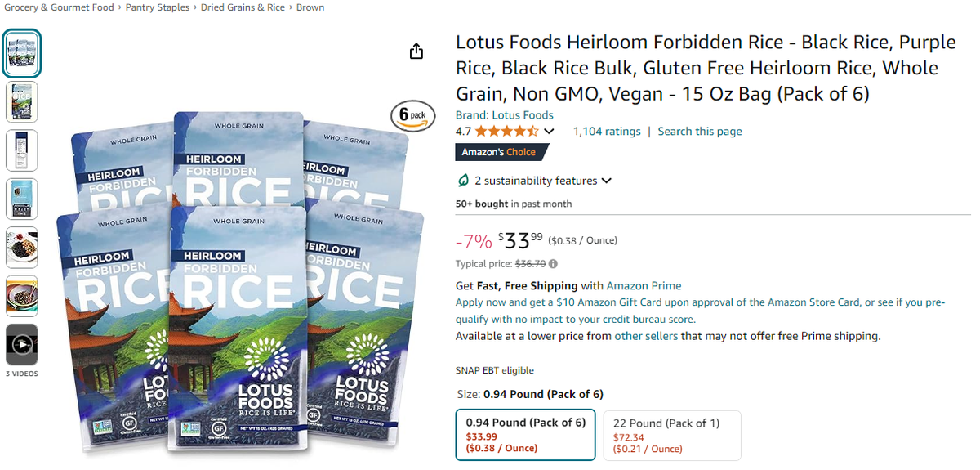Click the share icon above product image
Image resolution: width=980 pixels, height=470 pixels.
[x=416, y=51]
